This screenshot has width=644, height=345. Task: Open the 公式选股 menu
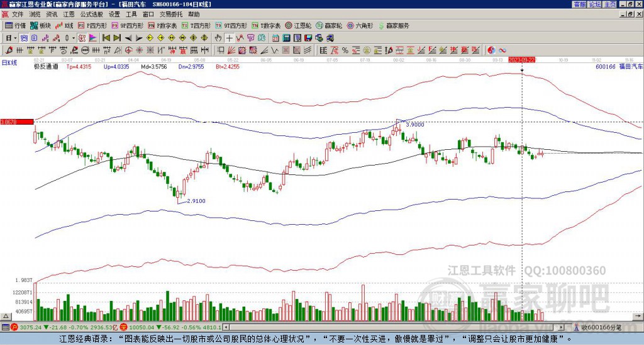(91, 14)
